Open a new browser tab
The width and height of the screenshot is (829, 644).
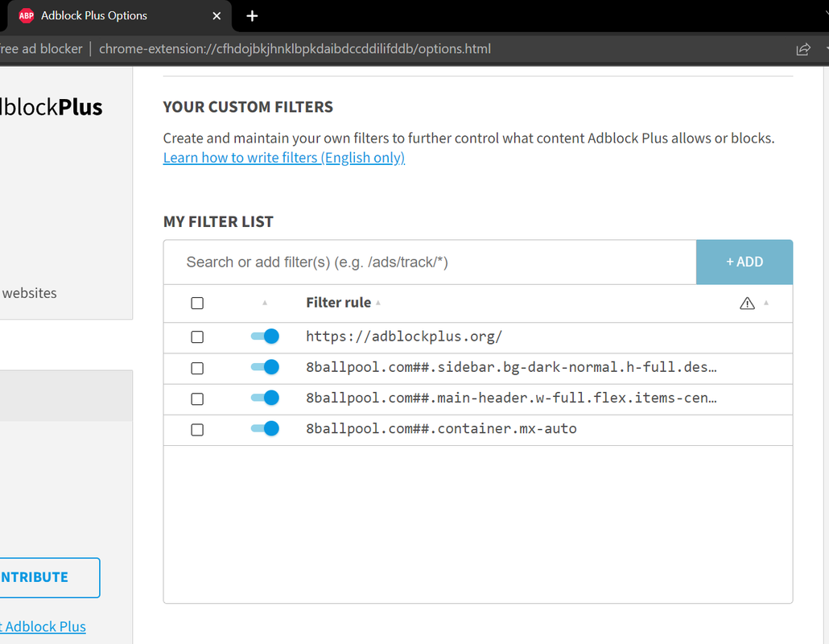(252, 15)
